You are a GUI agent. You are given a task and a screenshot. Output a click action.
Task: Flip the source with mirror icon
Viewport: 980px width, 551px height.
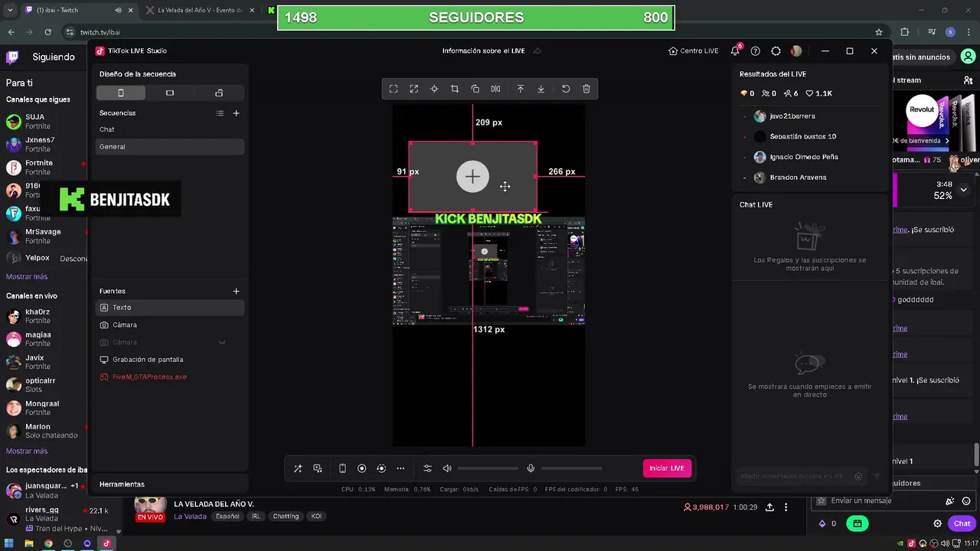click(495, 89)
